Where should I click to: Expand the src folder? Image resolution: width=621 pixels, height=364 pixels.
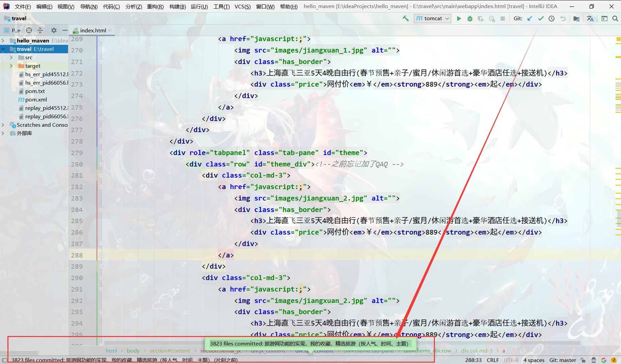click(x=11, y=57)
